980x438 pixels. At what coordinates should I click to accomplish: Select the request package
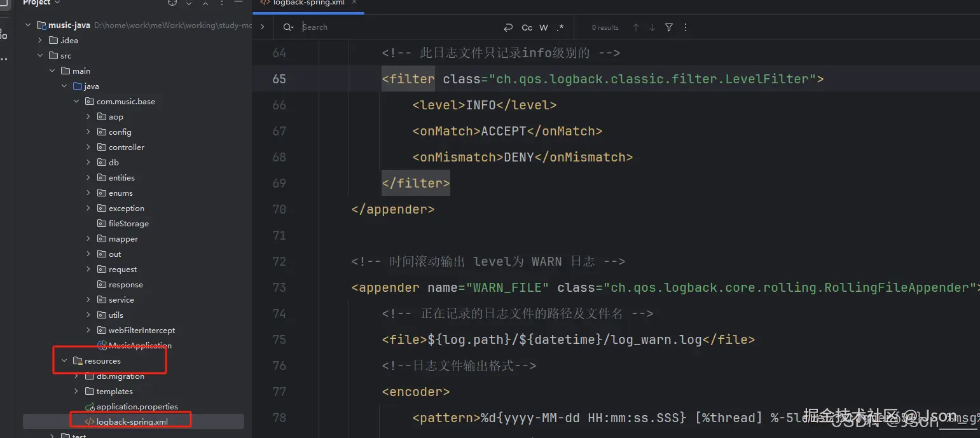tap(123, 270)
